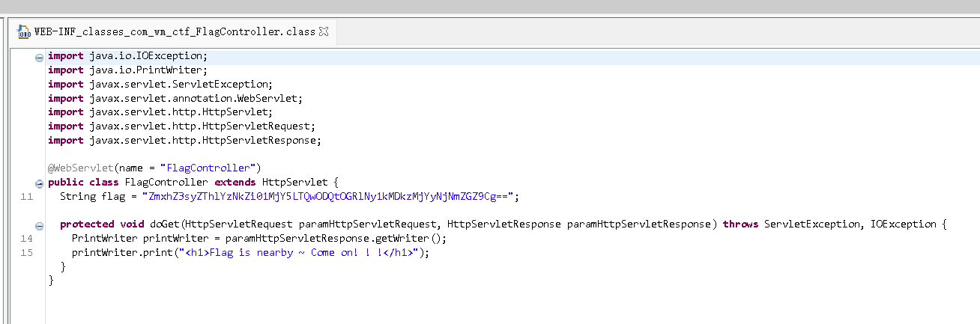Click the class file icon on the FlagController tab
Image resolution: width=980 pixels, height=324 pixels.
pyautogui.click(x=25, y=32)
